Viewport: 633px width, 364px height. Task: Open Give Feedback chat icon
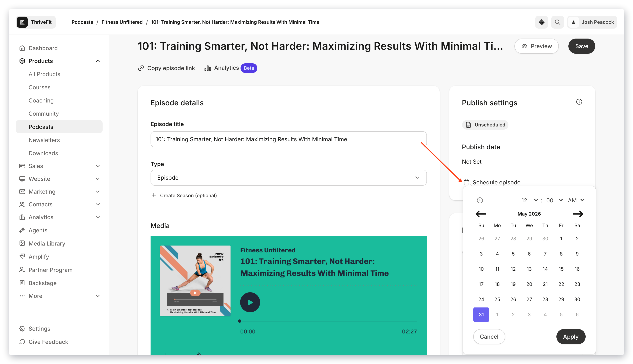pos(22,342)
